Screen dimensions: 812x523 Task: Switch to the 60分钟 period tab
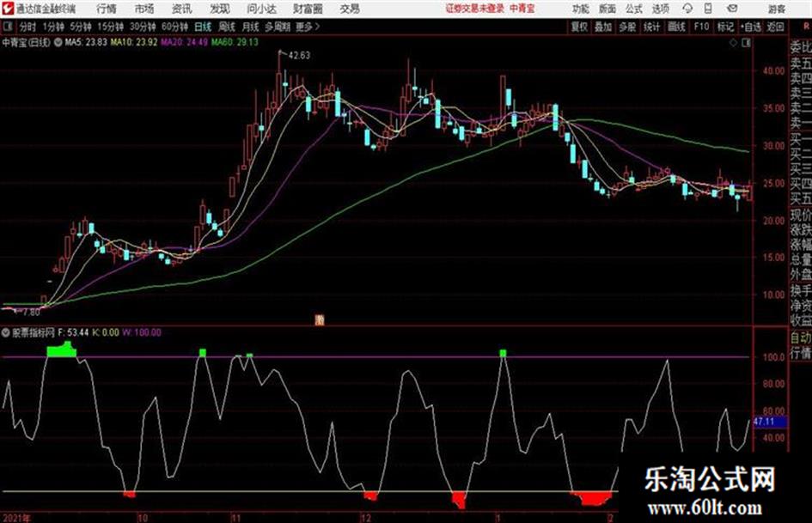tap(174, 27)
